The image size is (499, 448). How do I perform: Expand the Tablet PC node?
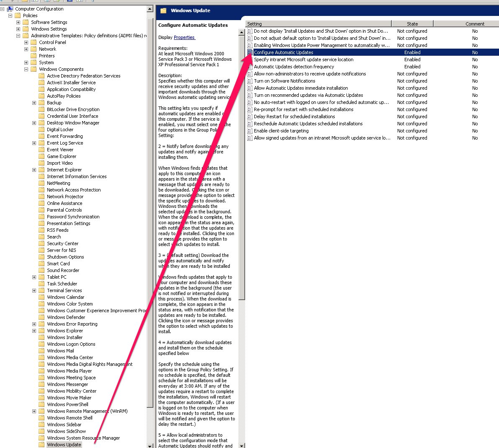(34, 277)
